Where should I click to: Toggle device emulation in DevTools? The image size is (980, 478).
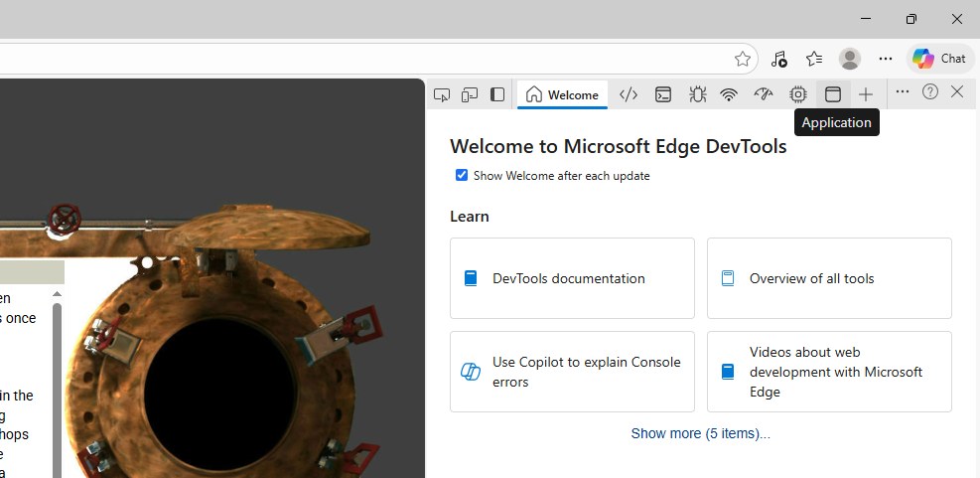coord(470,94)
